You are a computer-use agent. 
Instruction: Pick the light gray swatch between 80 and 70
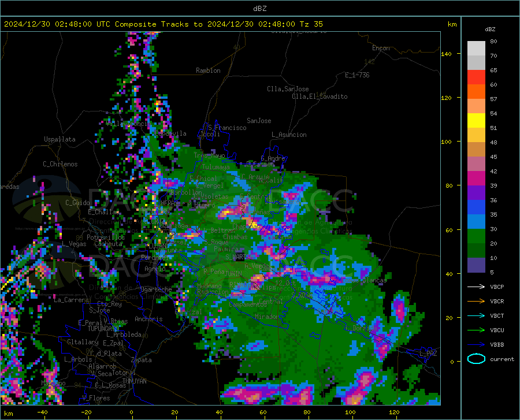pos(476,49)
